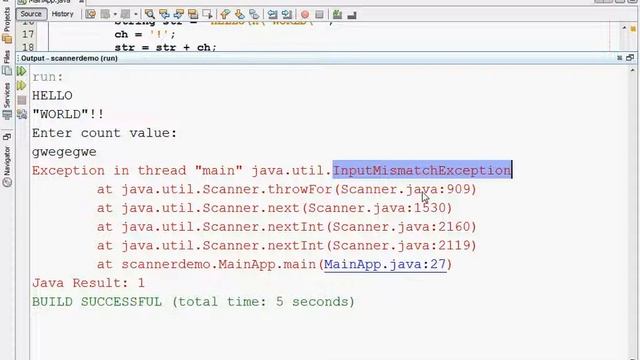Click Scanner.nextInt(Scanner.java:2119) line
640x360 pixels.
point(287,246)
